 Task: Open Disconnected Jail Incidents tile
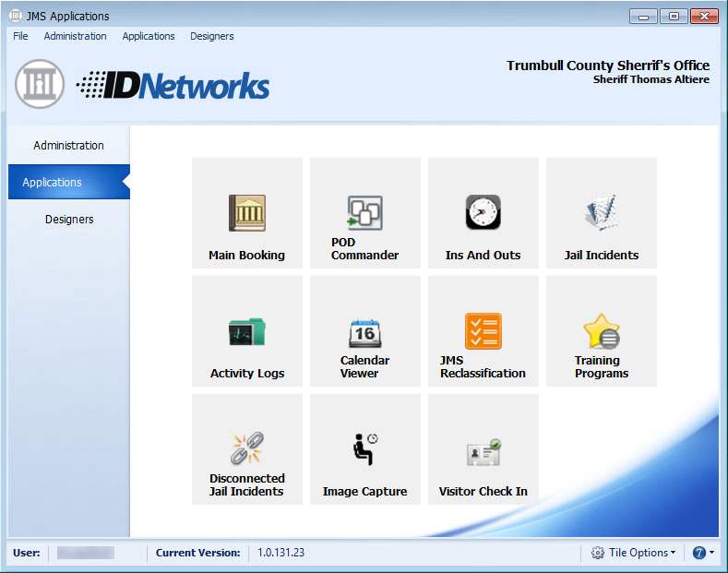[x=246, y=449]
